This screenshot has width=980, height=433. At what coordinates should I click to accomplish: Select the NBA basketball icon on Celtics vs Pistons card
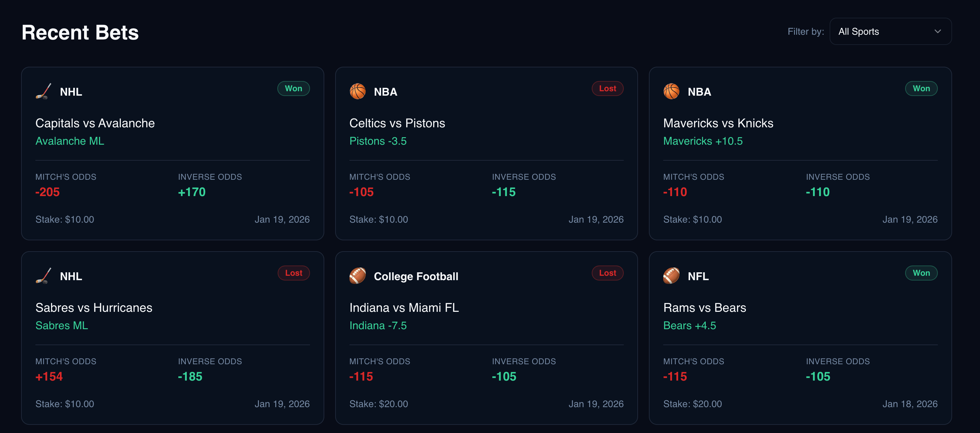tap(357, 91)
